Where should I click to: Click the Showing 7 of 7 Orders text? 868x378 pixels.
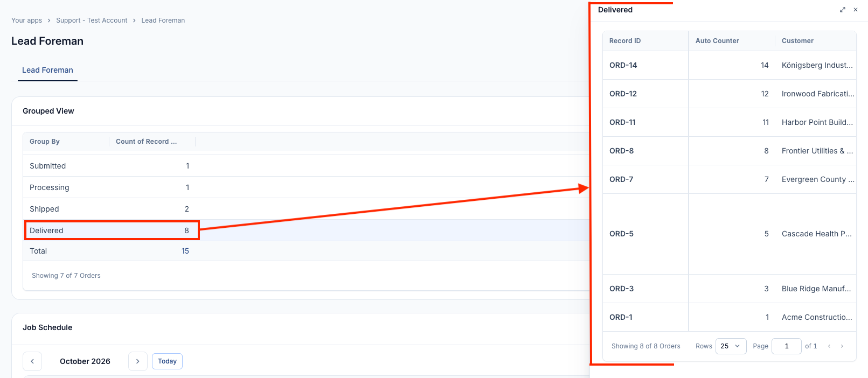click(66, 276)
